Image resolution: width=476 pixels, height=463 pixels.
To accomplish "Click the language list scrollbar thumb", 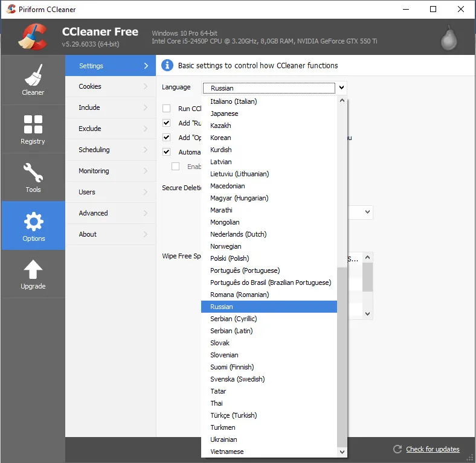I will tap(342, 357).
